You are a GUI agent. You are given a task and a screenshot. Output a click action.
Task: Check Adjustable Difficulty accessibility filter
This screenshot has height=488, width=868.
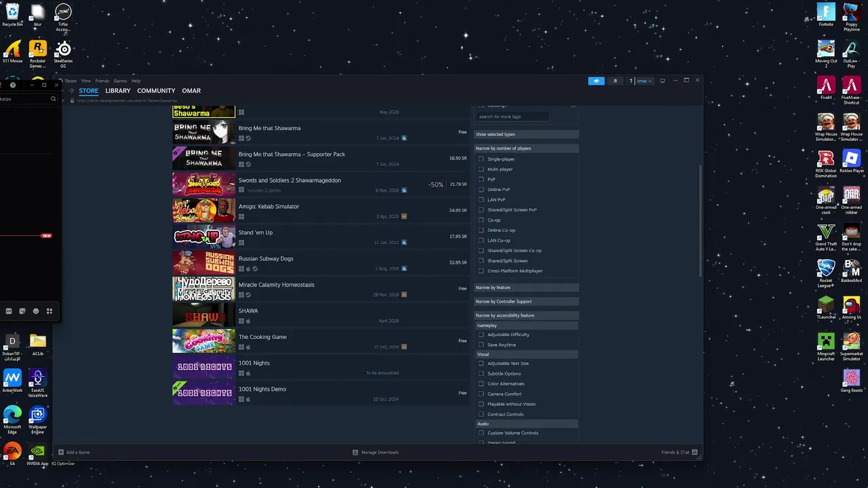click(x=481, y=335)
